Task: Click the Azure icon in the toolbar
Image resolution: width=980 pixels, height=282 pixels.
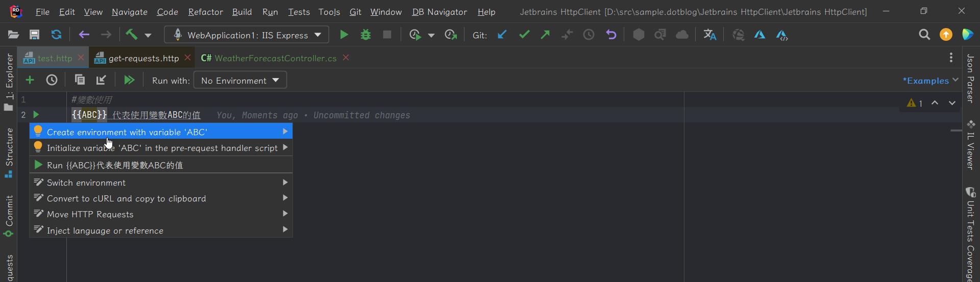Action: click(x=759, y=35)
